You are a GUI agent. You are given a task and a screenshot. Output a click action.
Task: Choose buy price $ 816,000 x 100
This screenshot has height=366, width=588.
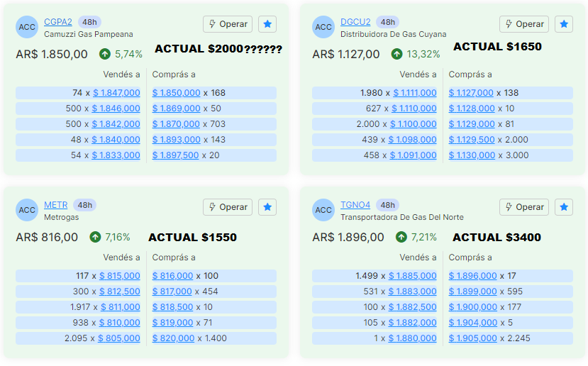172,276
